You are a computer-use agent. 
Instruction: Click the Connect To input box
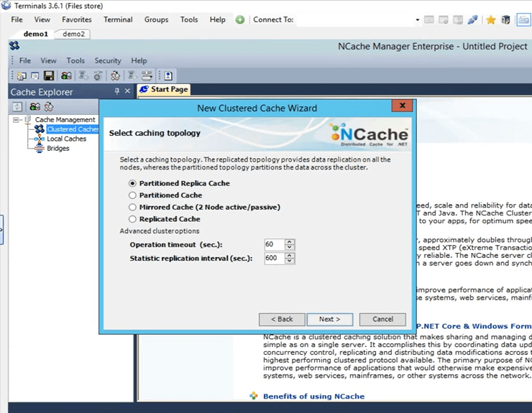pos(355,20)
